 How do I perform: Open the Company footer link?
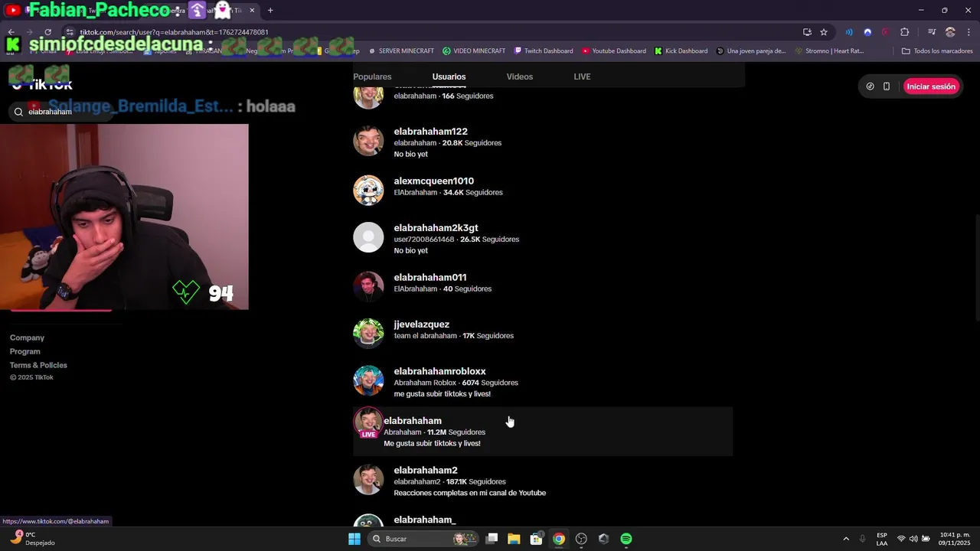(x=27, y=337)
